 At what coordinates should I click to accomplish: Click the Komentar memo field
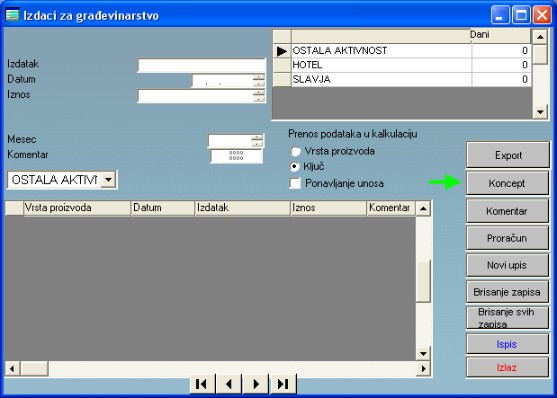click(x=237, y=156)
